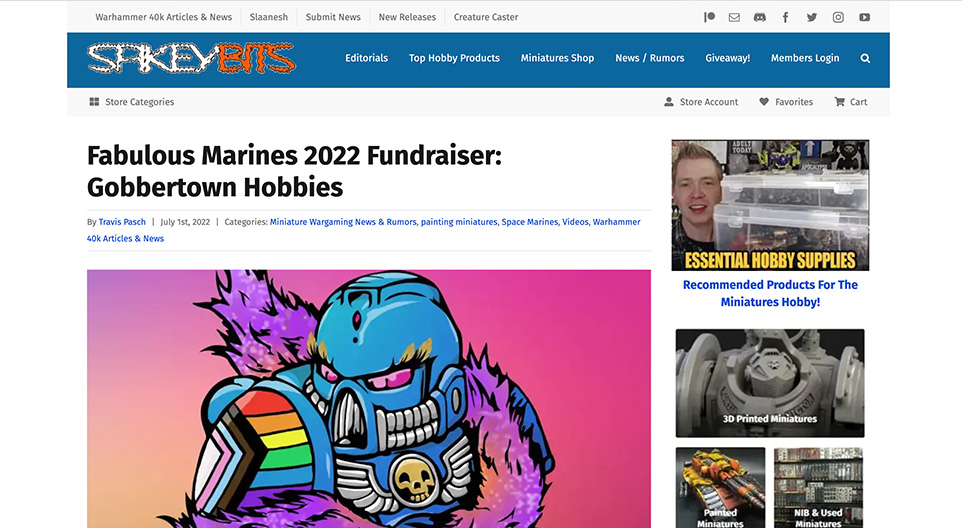Open the Instagram icon link
Viewport: 962px width, 528px height.
coord(838,17)
